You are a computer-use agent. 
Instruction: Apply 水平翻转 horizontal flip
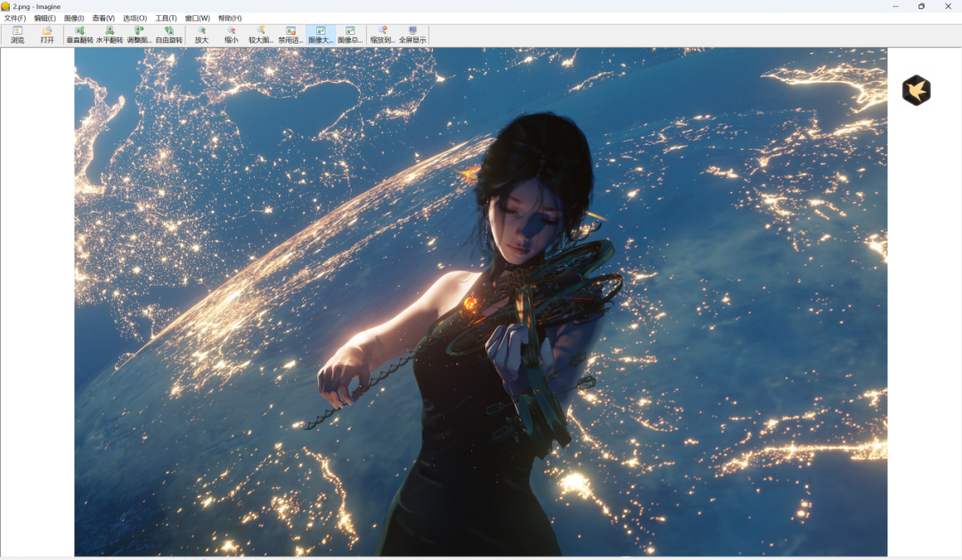110,35
